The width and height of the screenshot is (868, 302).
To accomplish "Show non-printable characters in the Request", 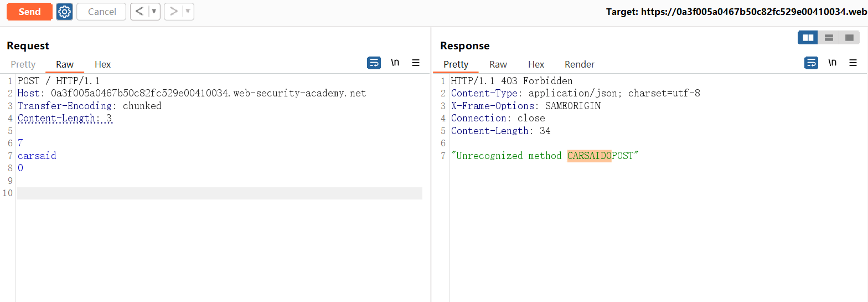I will pos(395,63).
